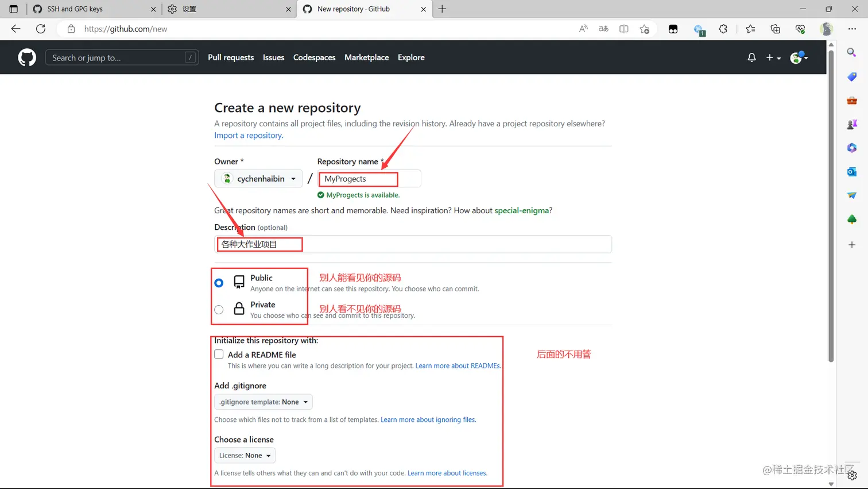Open sidebar search icon
The width and height of the screenshot is (868, 489).
[x=852, y=52]
